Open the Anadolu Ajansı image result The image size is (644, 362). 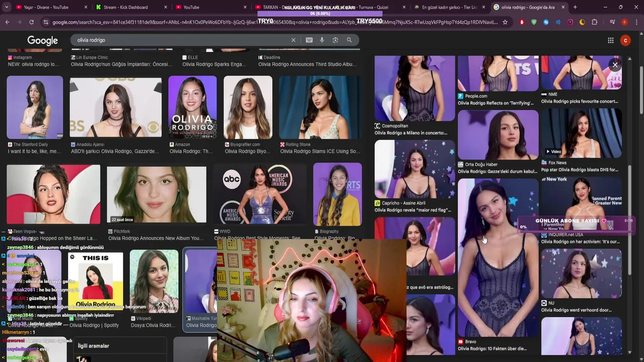(x=116, y=107)
